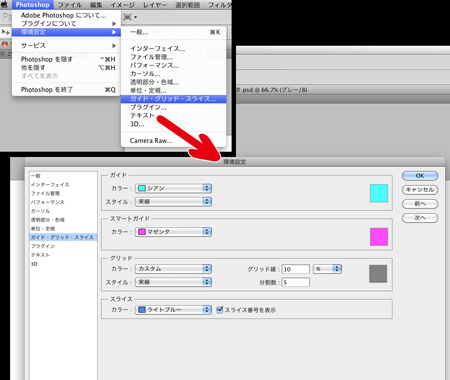450x380 pixels.
Task: Select プラグイン in preferences submenu
Action: [173, 107]
